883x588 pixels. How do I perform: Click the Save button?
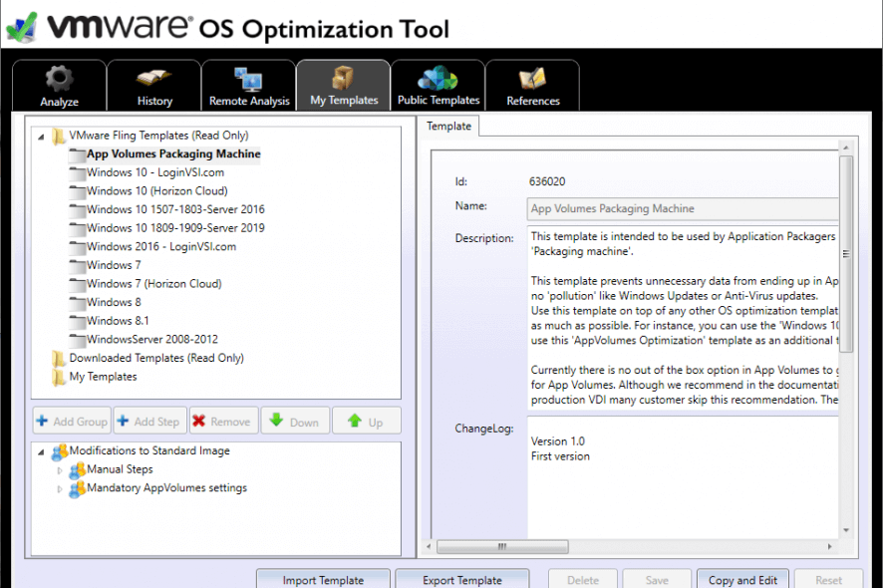[x=657, y=580]
